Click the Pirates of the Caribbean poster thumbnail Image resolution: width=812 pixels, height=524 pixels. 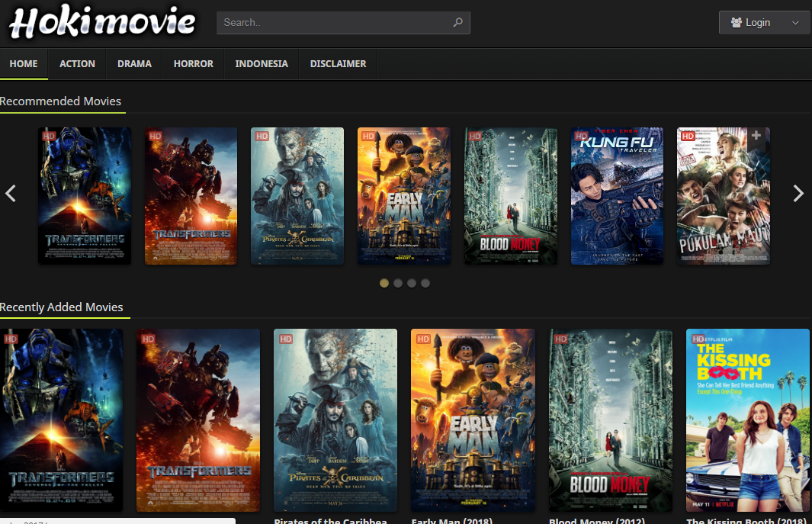point(335,420)
